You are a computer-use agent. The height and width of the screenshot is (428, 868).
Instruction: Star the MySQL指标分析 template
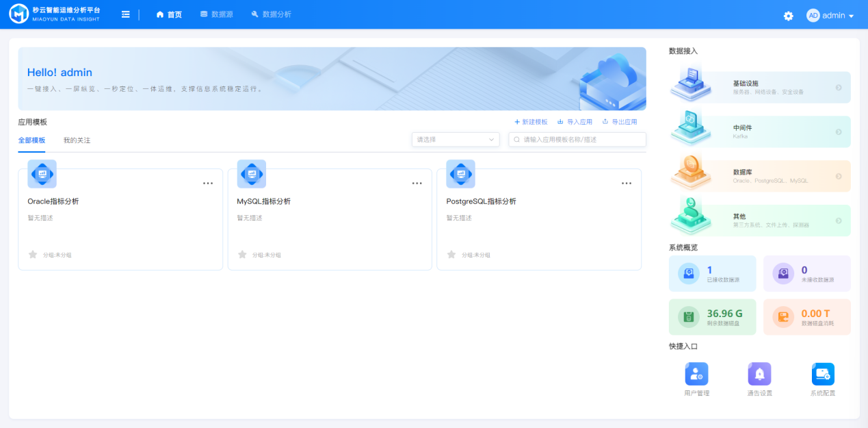tap(242, 255)
